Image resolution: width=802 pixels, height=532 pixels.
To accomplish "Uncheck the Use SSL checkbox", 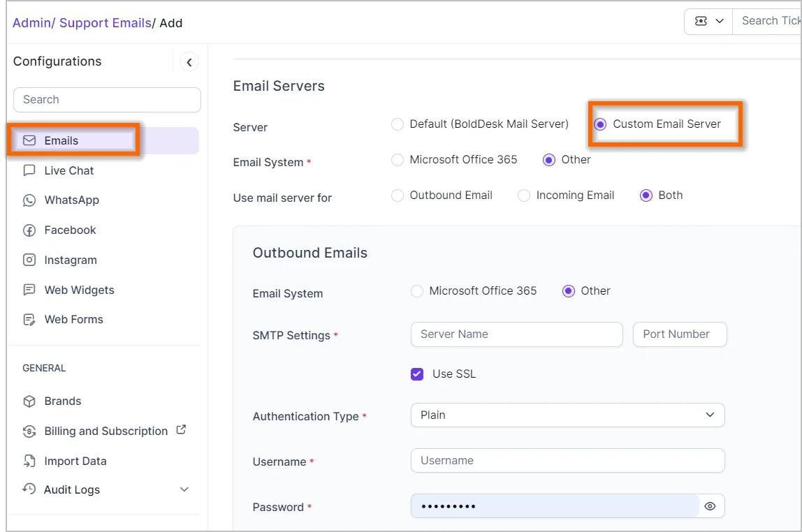I will click(417, 374).
